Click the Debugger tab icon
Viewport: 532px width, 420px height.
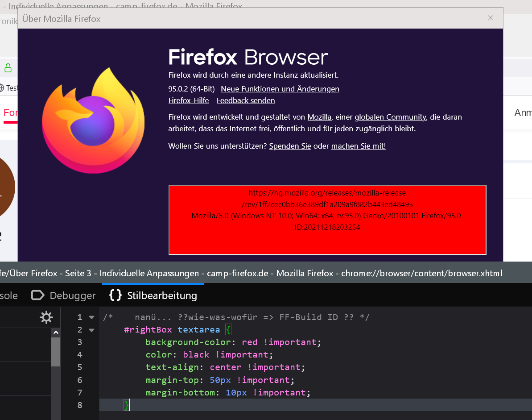[37, 295]
